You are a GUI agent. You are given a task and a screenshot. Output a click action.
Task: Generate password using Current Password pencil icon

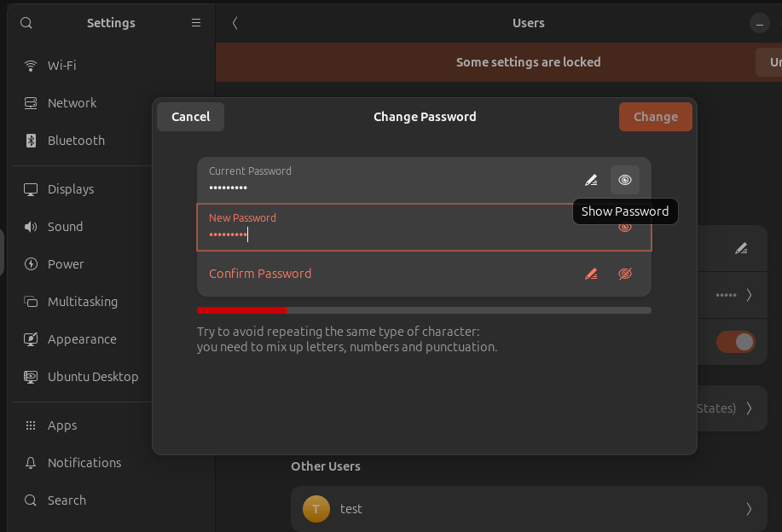591,180
